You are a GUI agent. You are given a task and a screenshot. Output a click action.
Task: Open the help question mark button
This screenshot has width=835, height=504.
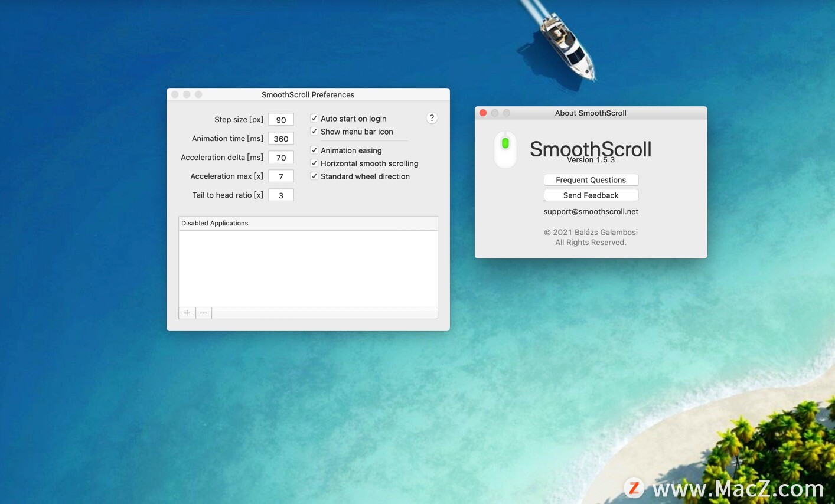pos(432,118)
